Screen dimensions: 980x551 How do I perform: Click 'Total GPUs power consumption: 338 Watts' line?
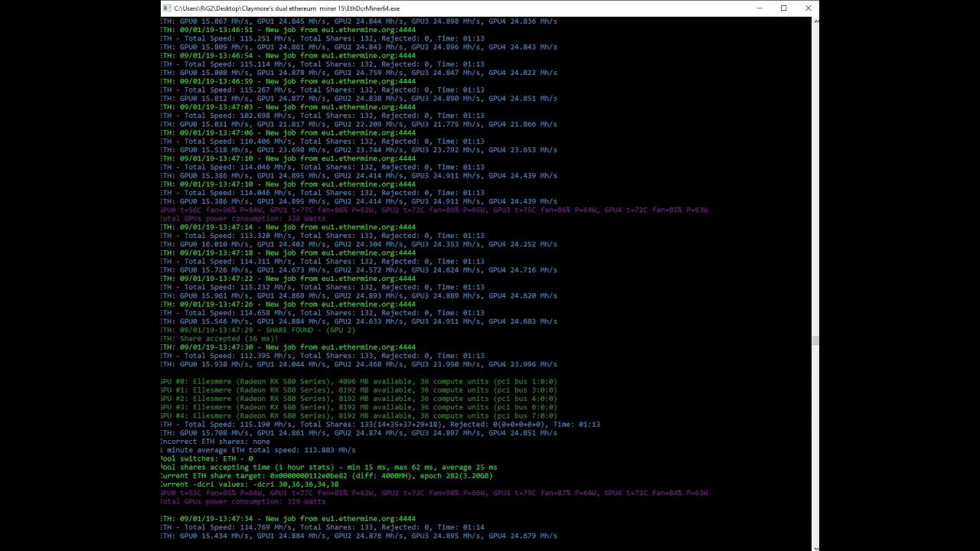[x=243, y=219]
